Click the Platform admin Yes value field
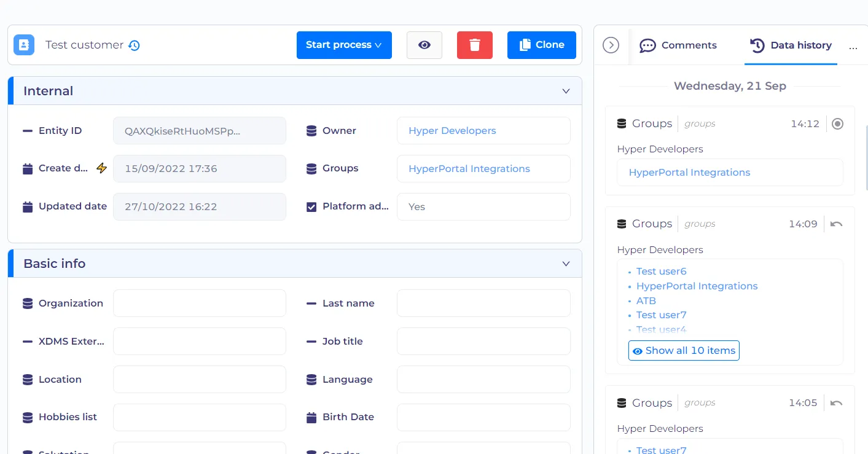Viewport: 868px width, 454px height. point(483,207)
